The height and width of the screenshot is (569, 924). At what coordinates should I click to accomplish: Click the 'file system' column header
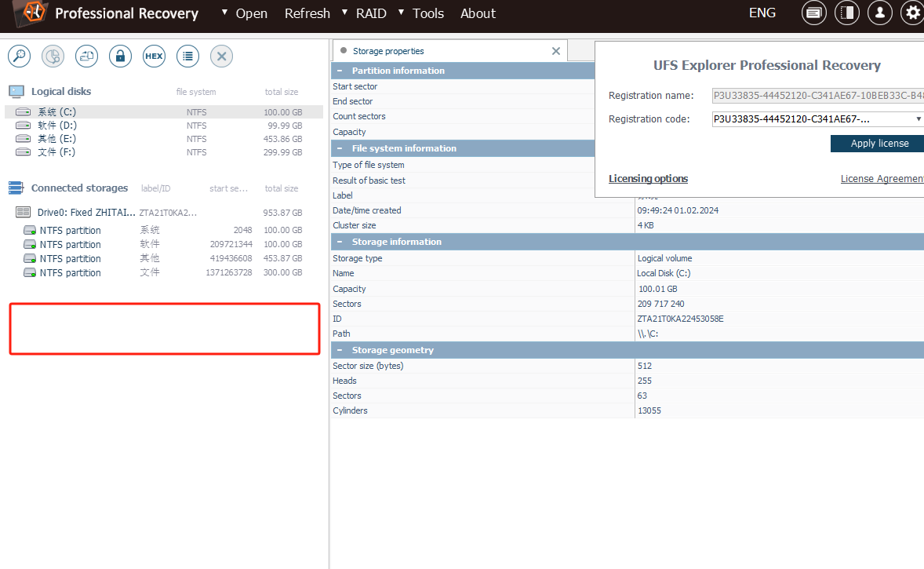196,92
